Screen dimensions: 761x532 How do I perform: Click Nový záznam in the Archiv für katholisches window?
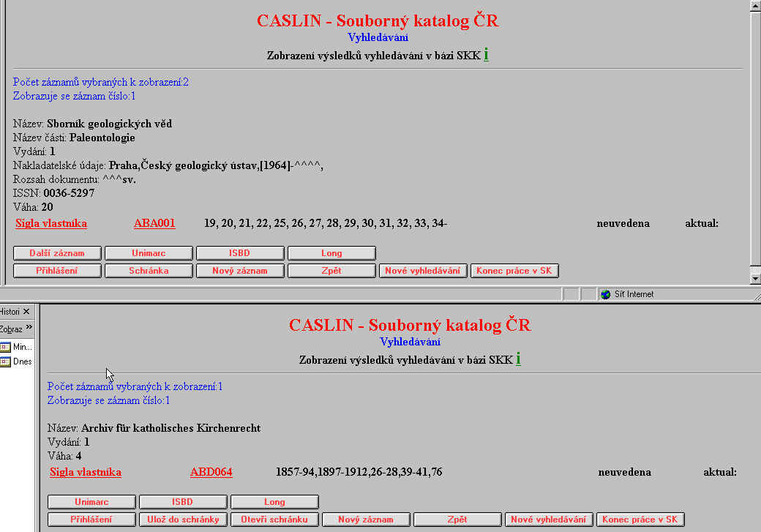366,520
